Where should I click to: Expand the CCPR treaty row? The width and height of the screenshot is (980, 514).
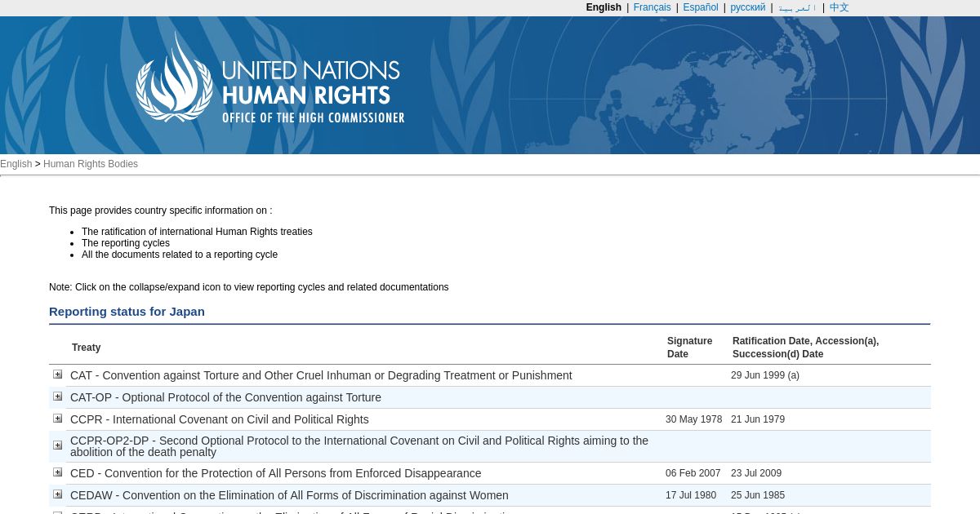(x=57, y=419)
